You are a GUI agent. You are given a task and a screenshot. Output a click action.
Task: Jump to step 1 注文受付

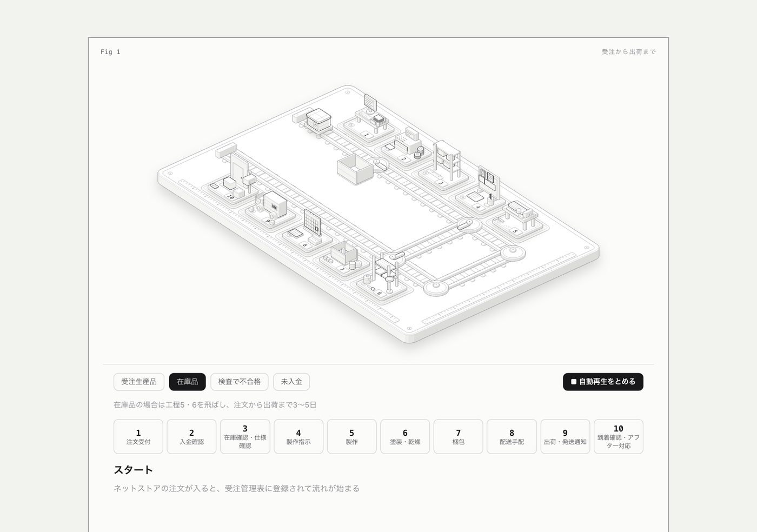138,436
